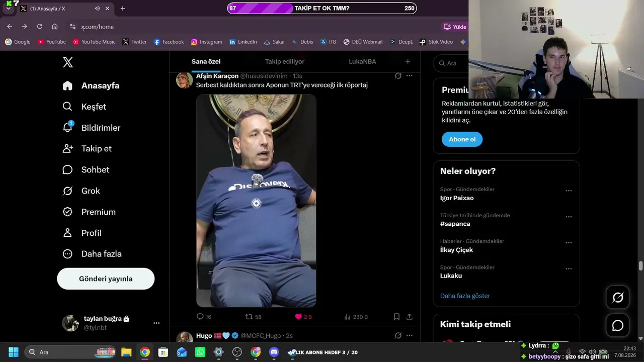Open Takip et in the sidebar
The image size is (644, 362).
click(x=87, y=149)
